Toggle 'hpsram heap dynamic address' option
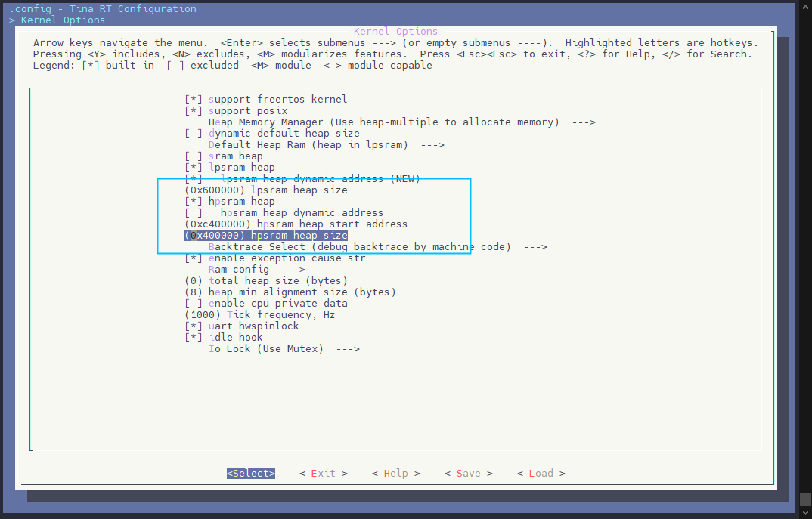The image size is (812, 519). (194, 213)
